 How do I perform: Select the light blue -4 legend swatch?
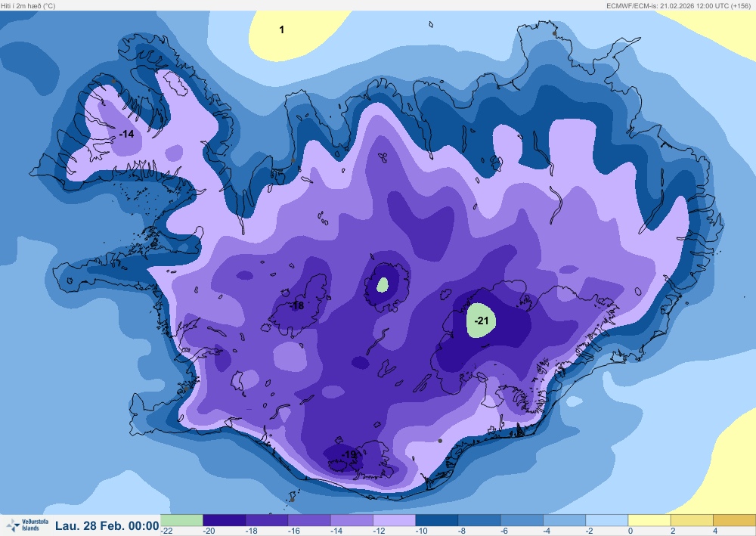564,520
